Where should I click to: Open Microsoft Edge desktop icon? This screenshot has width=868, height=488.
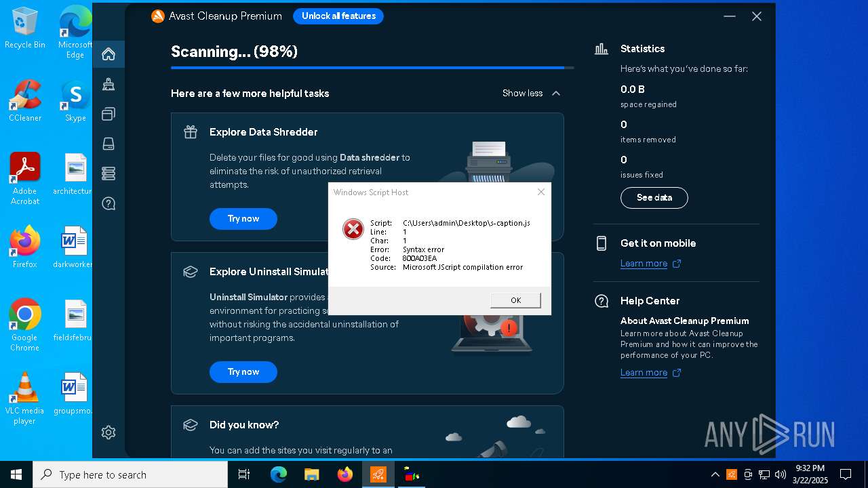75,33
